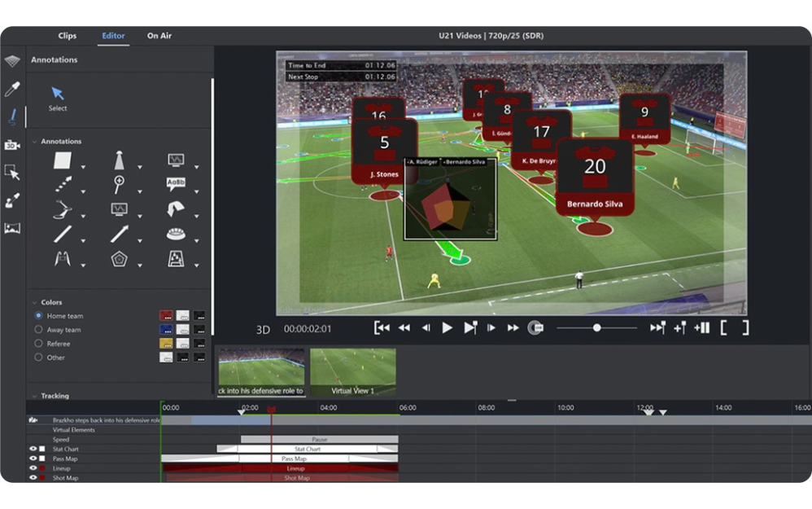The width and height of the screenshot is (812, 509).
Task: Pick the goal frame annotation
Action: [x=63, y=258]
